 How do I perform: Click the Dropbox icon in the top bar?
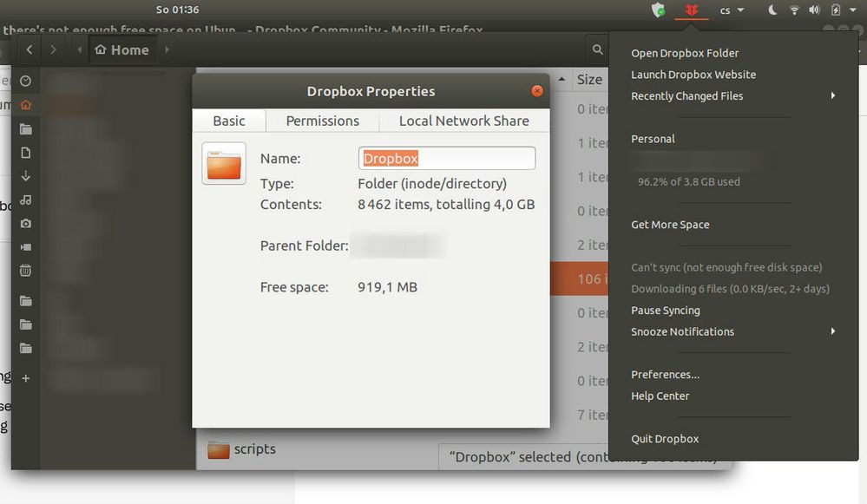tap(692, 10)
